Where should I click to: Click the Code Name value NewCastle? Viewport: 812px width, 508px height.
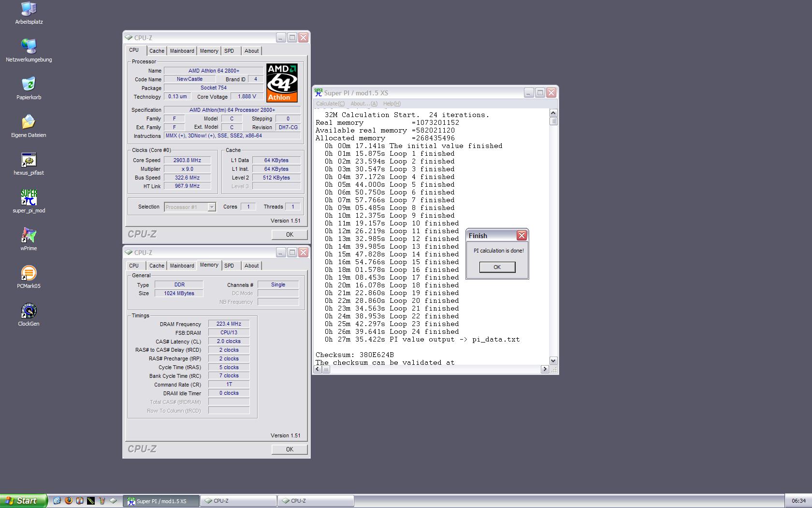189,79
